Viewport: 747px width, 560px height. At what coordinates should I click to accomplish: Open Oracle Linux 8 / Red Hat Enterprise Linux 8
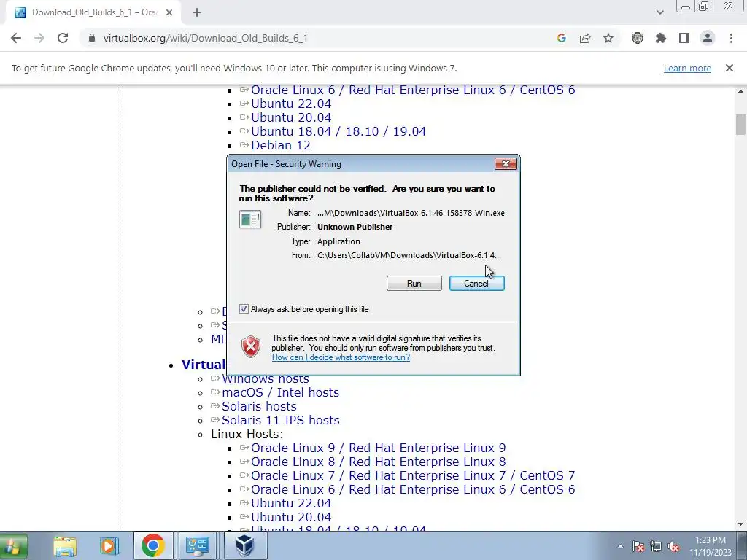point(379,462)
